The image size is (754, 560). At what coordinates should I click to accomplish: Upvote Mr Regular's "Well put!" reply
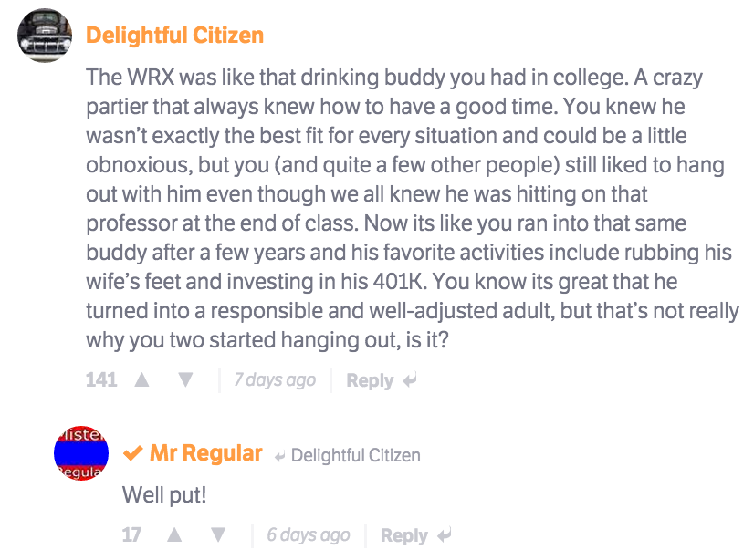174,535
